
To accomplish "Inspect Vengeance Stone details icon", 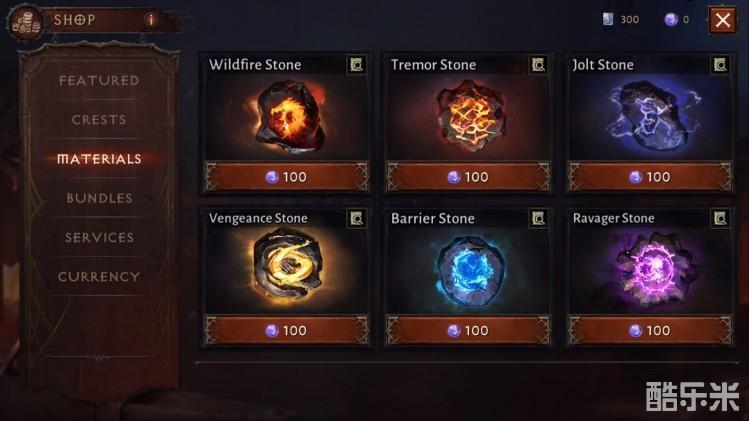I will (x=356, y=218).
